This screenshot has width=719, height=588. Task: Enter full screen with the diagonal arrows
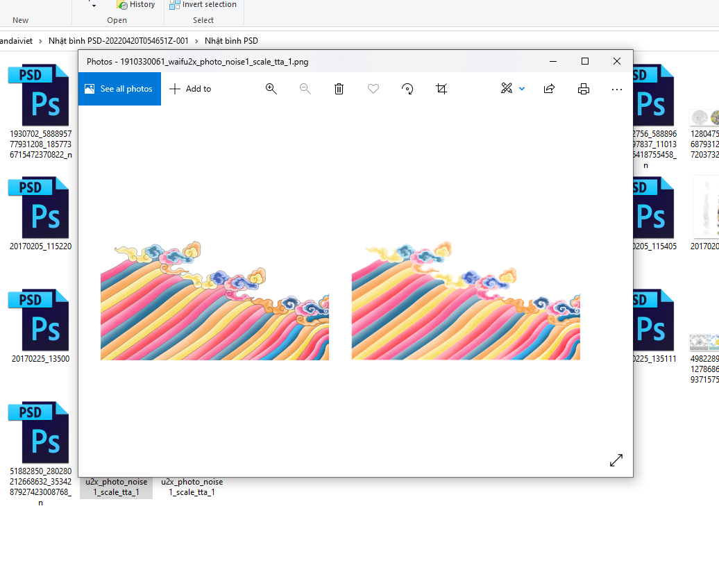coord(616,460)
